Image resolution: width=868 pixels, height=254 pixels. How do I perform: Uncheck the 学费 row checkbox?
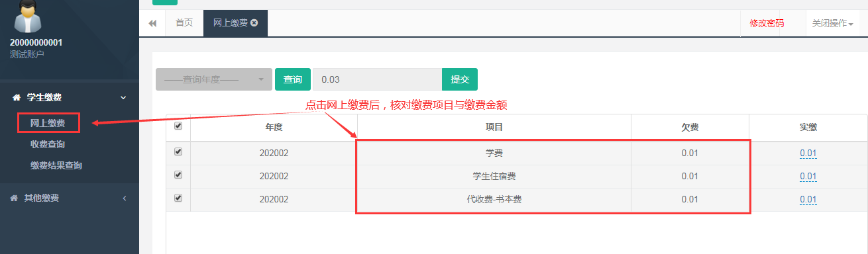tap(178, 151)
